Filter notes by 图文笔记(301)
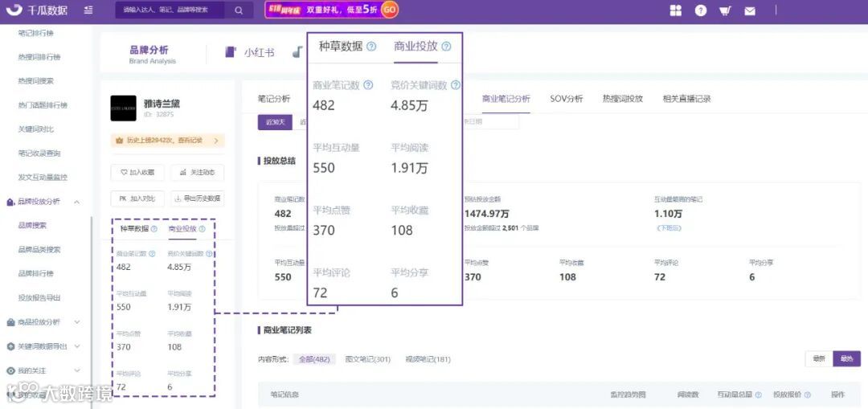 click(367, 360)
